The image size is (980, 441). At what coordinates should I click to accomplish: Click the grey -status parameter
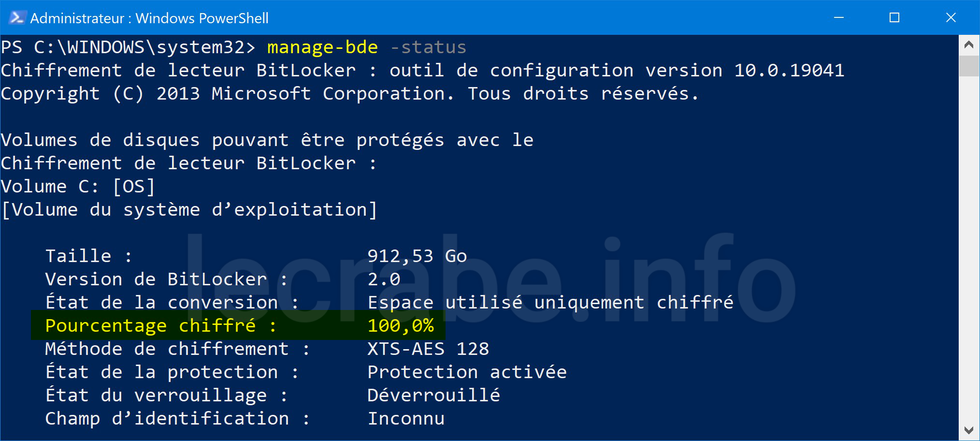tap(428, 47)
